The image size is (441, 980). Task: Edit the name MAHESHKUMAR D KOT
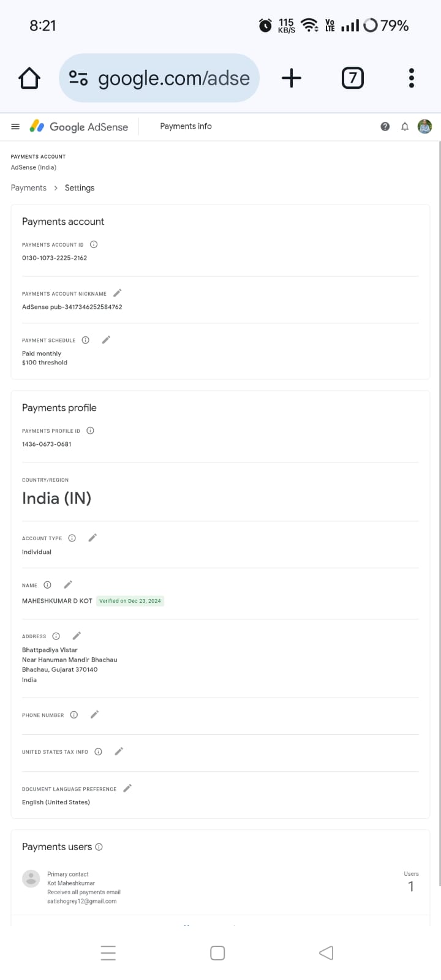pos(68,585)
